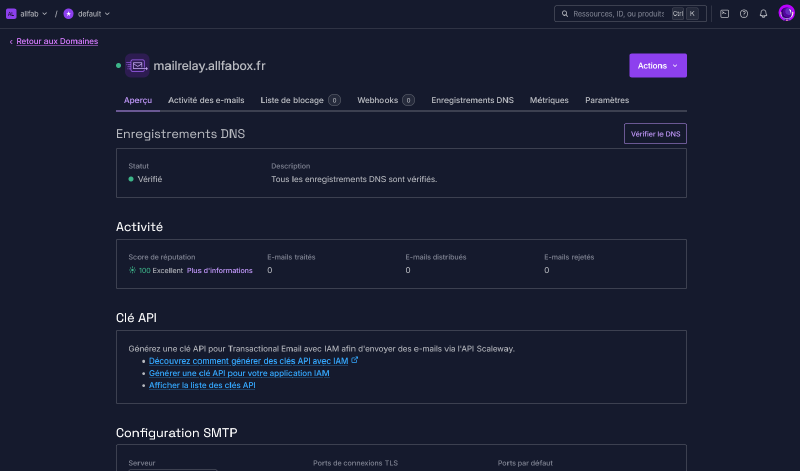Click the '100 Excellent' reputation score
The image size is (800, 471).
(x=161, y=270)
